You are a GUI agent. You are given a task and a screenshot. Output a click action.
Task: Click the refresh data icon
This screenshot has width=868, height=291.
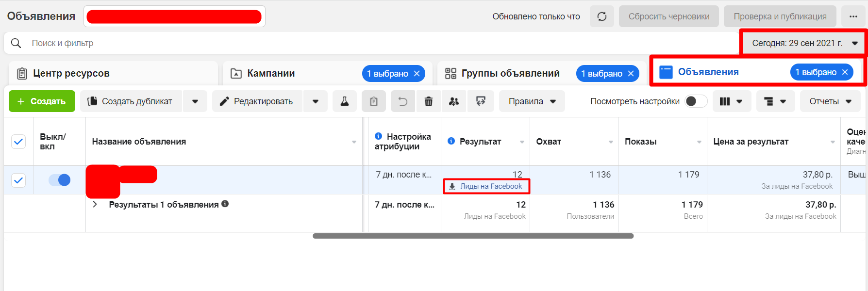coord(601,16)
